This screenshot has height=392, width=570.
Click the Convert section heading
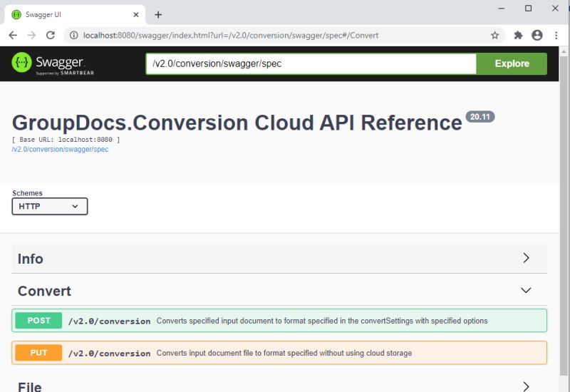[44, 291]
